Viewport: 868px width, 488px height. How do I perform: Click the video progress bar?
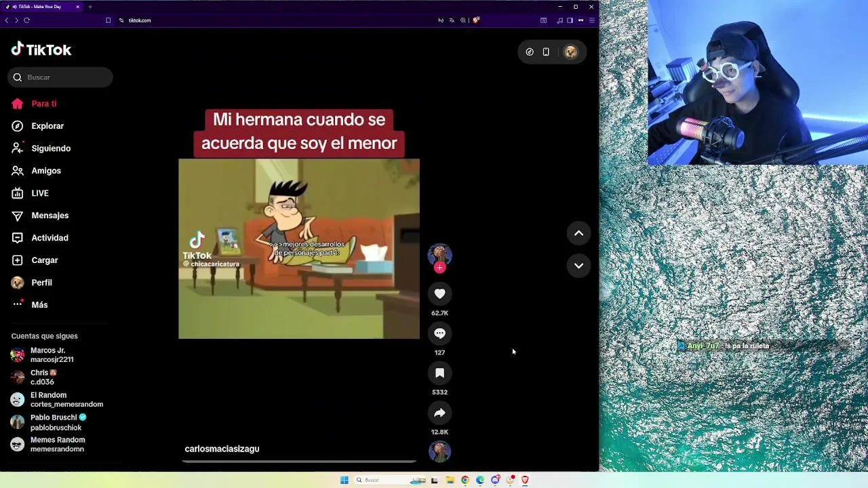pos(299,462)
